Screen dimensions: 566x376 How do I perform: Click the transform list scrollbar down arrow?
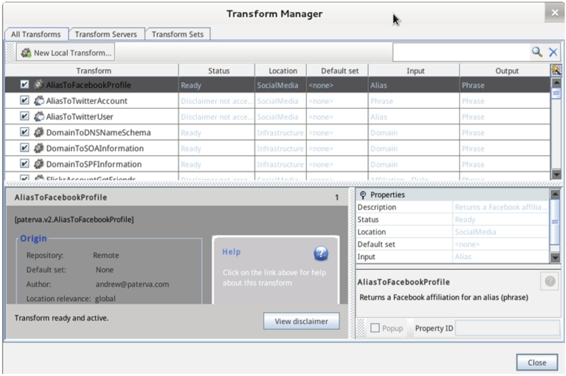click(x=556, y=175)
